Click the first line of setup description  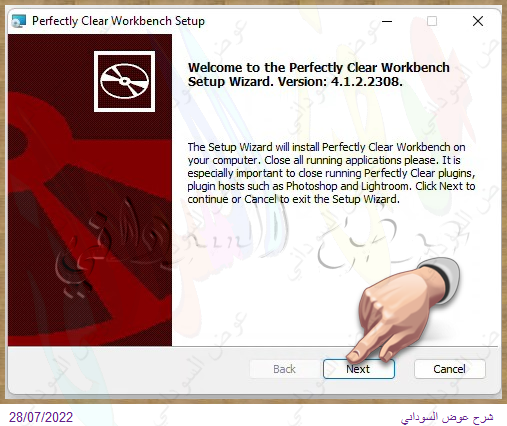(326, 147)
